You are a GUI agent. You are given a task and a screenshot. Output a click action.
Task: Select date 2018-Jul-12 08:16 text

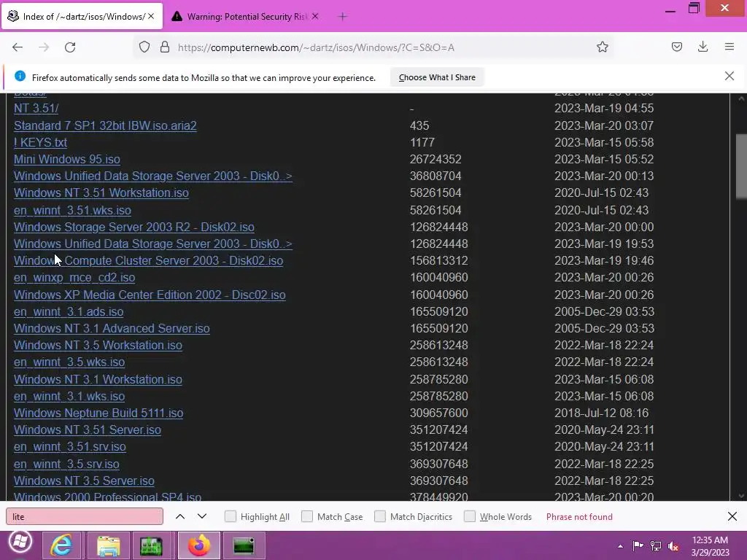(601, 413)
